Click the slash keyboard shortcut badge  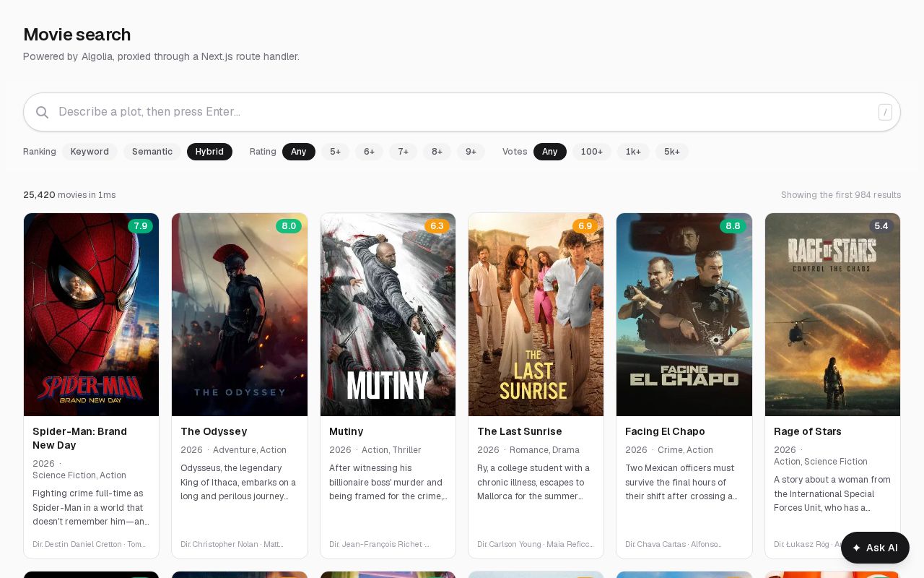[885, 112]
